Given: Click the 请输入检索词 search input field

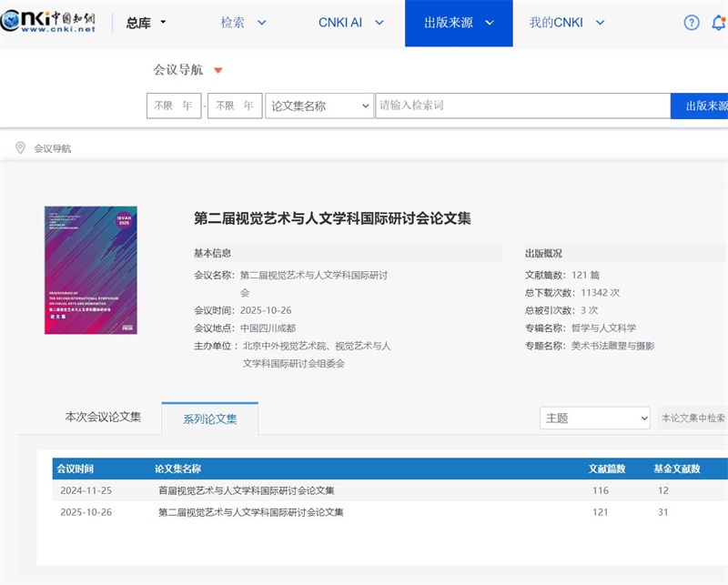Looking at the screenshot, I should point(519,106).
